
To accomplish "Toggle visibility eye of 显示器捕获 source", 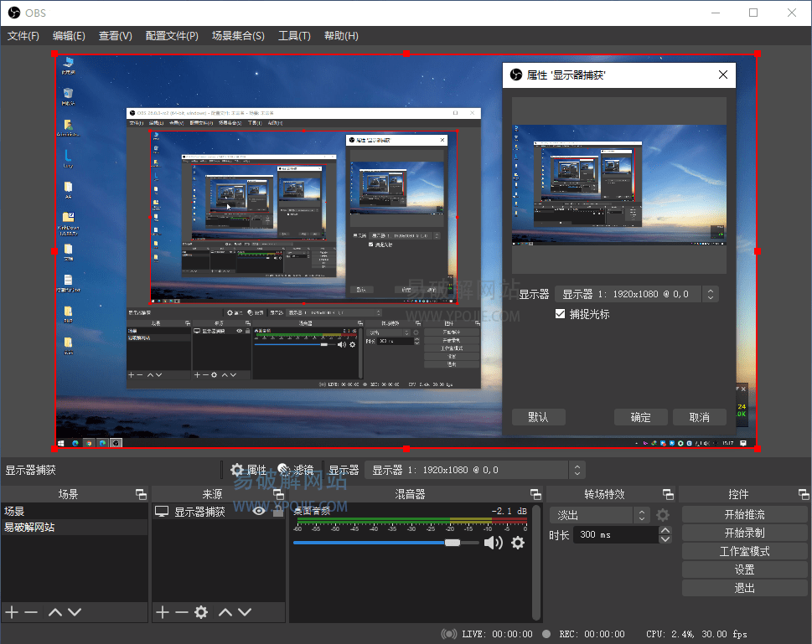I will point(259,511).
